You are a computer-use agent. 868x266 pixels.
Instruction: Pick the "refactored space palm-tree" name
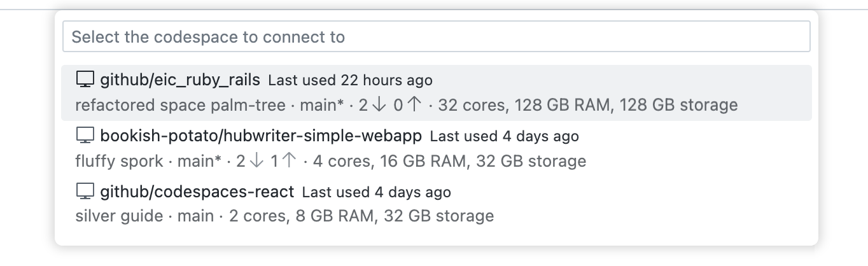(180, 105)
